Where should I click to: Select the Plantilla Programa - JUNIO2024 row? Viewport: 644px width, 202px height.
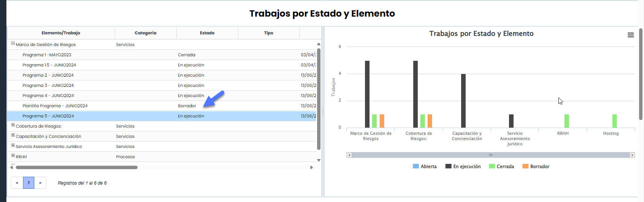(55, 106)
